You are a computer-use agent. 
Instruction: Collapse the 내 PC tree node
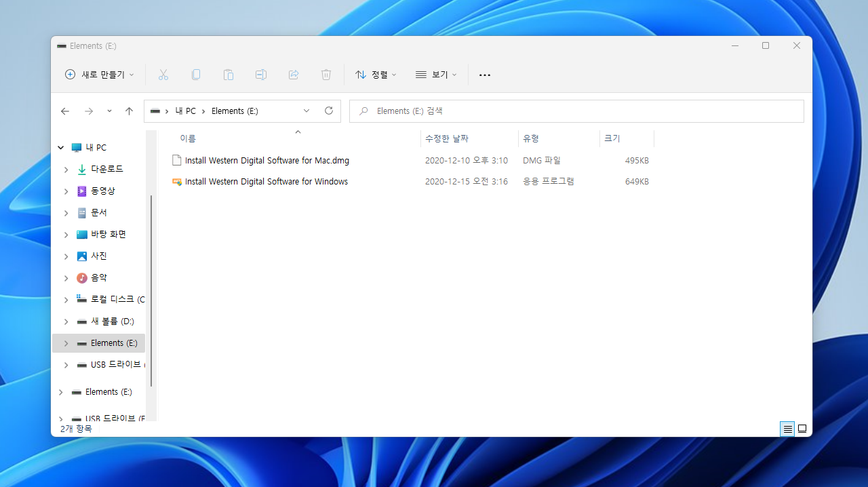60,148
